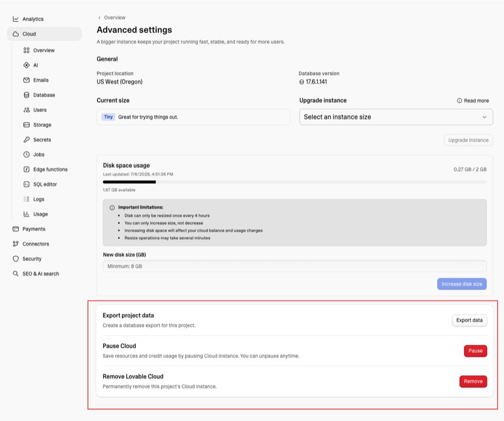Click the Analytics chart icon
This screenshot has height=421, width=504.
15,19
